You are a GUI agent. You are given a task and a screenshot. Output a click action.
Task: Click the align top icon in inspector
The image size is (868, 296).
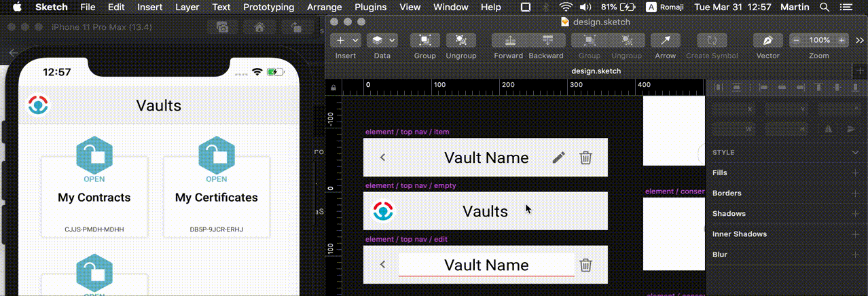(x=818, y=87)
